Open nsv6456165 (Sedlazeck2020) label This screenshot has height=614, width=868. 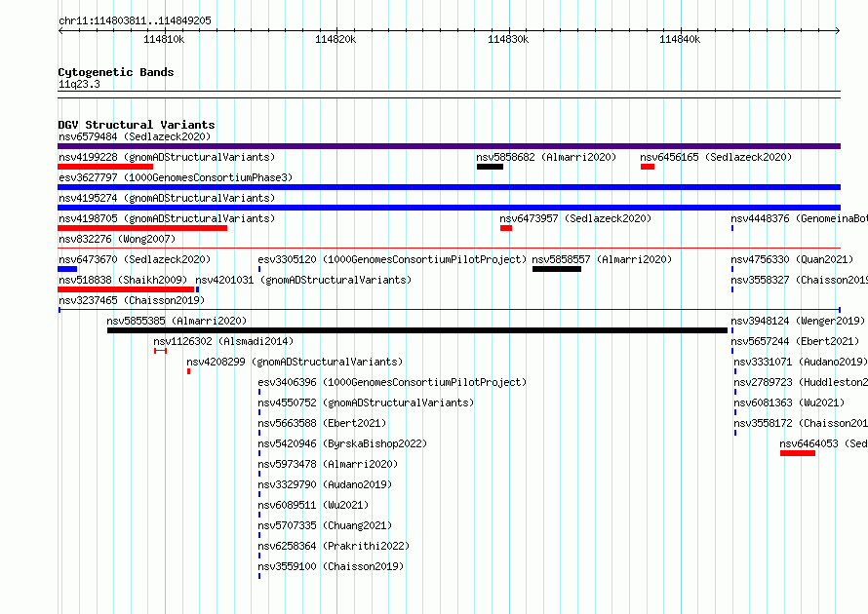[x=716, y=157]
